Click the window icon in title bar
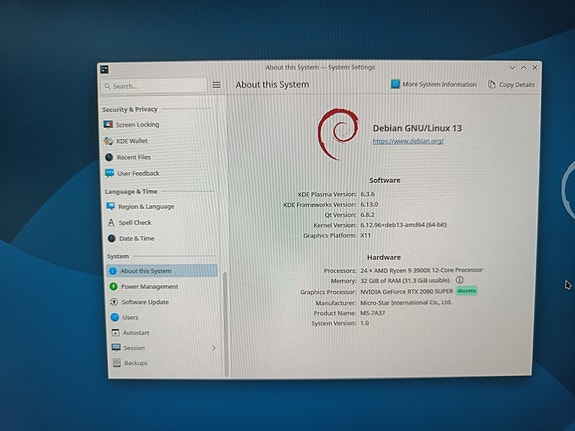 tap(105, 69)
